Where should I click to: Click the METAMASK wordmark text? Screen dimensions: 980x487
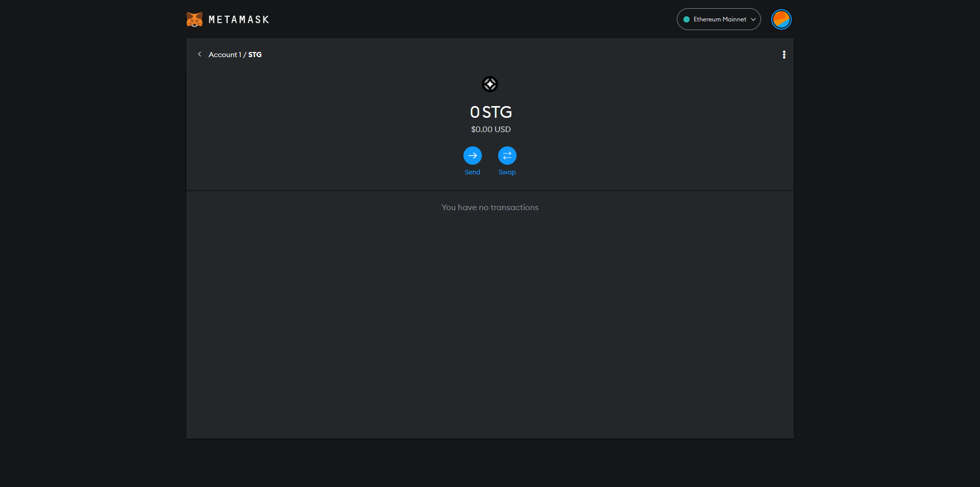pyautogui.click(x=239, y=20)
